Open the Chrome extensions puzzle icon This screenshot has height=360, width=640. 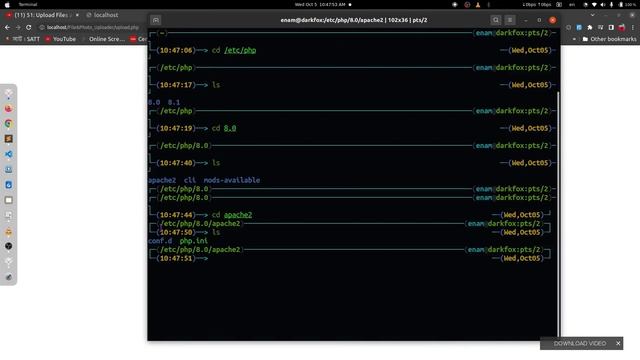[590, 27]
